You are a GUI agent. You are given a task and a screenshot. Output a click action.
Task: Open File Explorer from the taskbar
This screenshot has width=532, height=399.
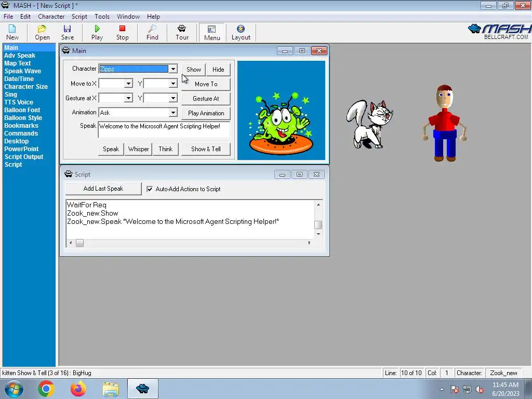111,389
